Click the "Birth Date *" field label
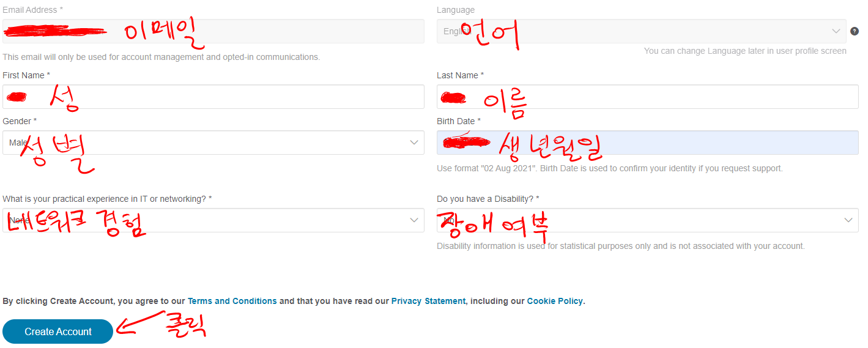868x348 pixels. point(459,121)
